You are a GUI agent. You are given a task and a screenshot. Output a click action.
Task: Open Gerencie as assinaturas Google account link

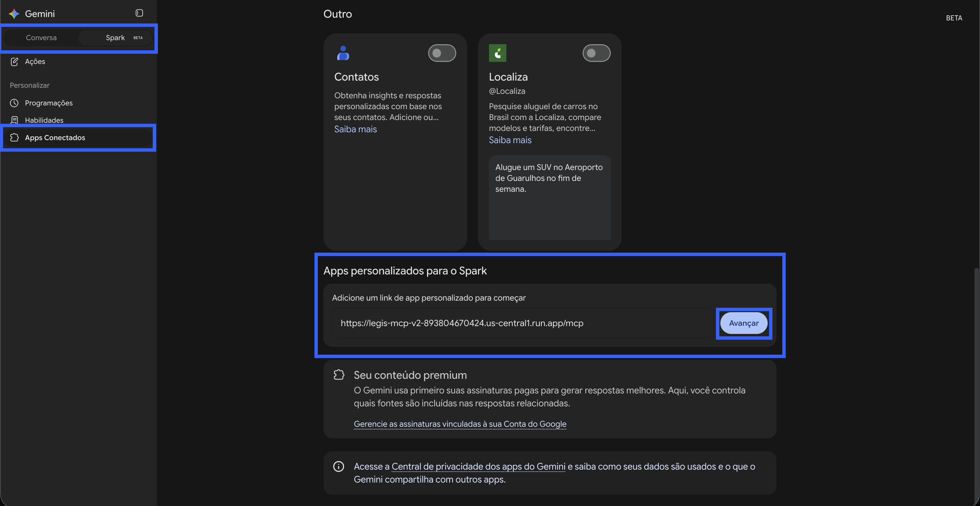click(x=460, y=424)
